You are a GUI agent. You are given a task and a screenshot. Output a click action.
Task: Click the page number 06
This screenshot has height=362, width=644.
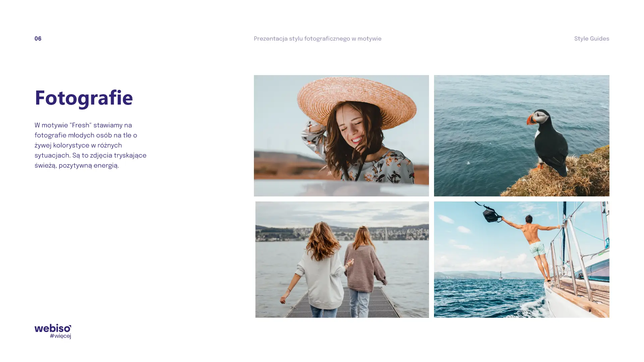(38, 39)
